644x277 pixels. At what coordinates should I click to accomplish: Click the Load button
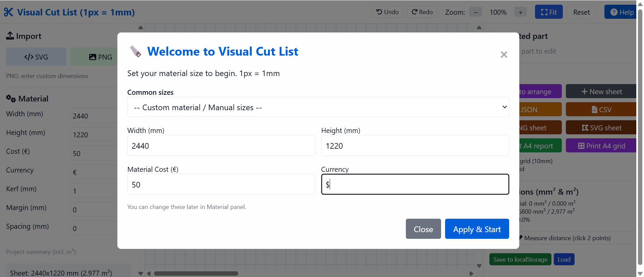pos(564,259)
